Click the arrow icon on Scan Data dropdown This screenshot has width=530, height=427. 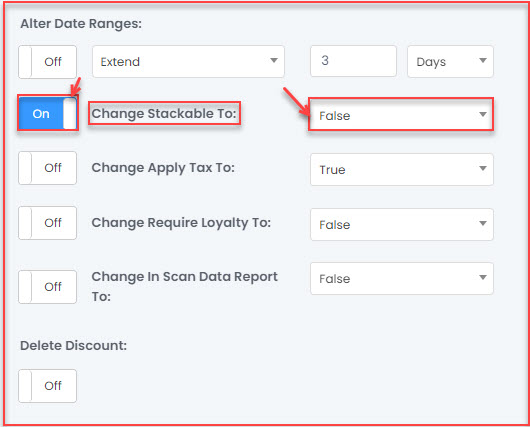click(483, 277)
